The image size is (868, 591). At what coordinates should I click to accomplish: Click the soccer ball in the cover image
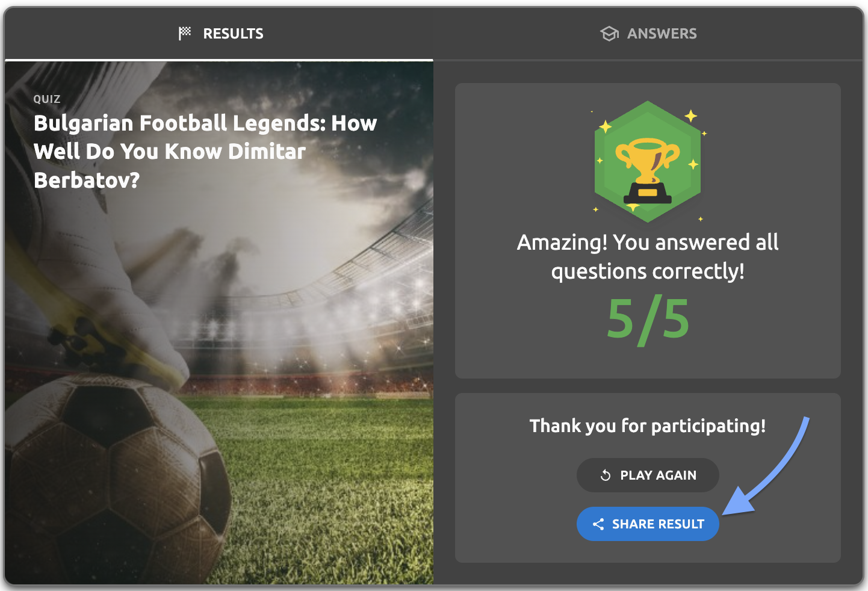pos(114,481)
